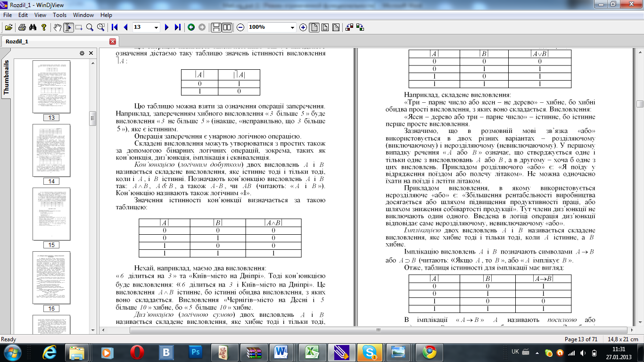Click the Zoom in plus icon
This screenshot has width=644, height=362.
pos(303,27)
